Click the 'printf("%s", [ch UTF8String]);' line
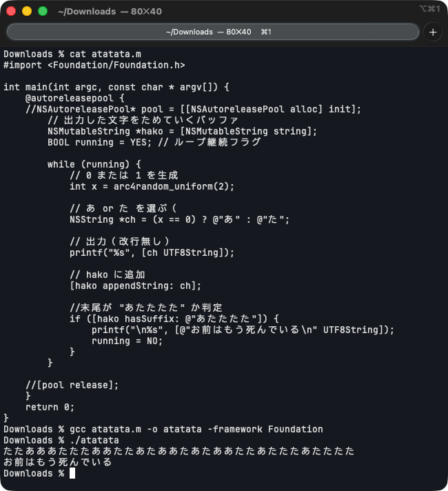Image resolution: width=448 pixels, height=491 pixels. [152, 252]
